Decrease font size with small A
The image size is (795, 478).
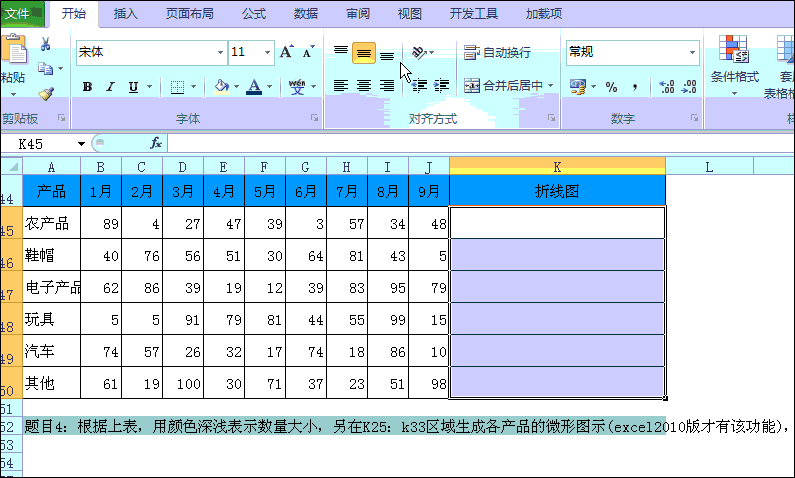308,52
